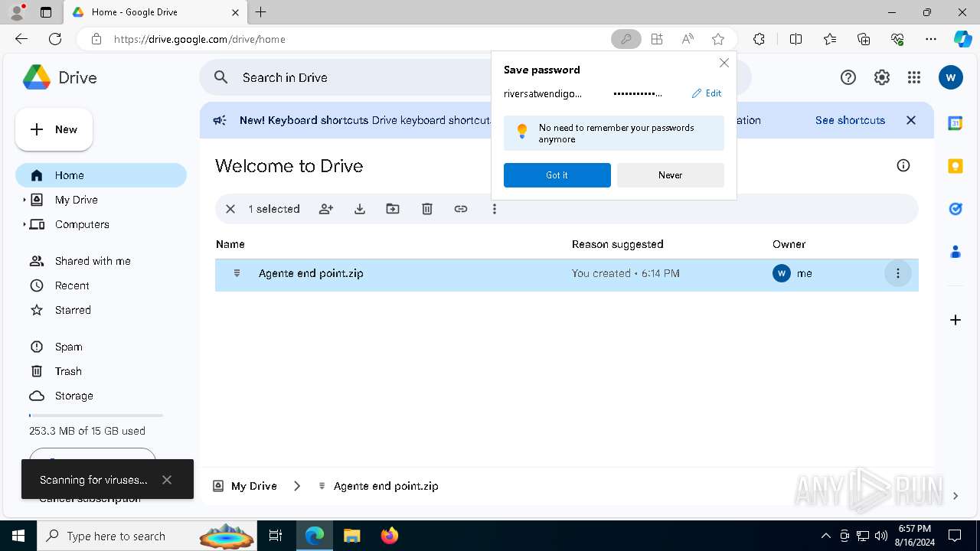Open Windows Start menu

[x=18, y=536]
